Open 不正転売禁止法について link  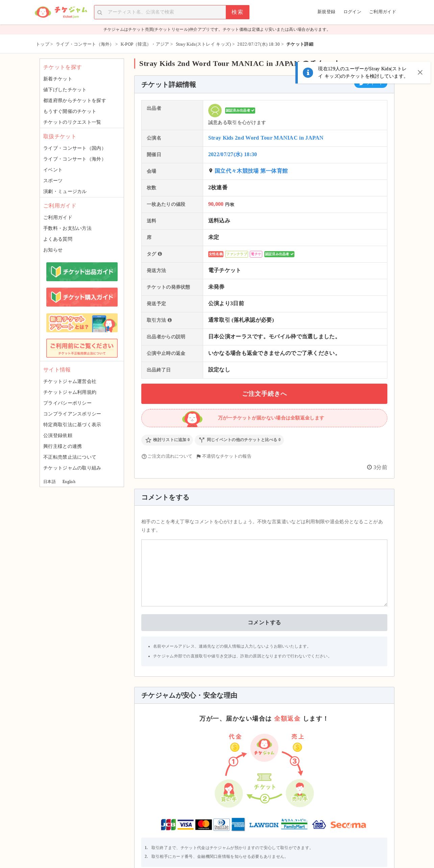tap(70, 457)
